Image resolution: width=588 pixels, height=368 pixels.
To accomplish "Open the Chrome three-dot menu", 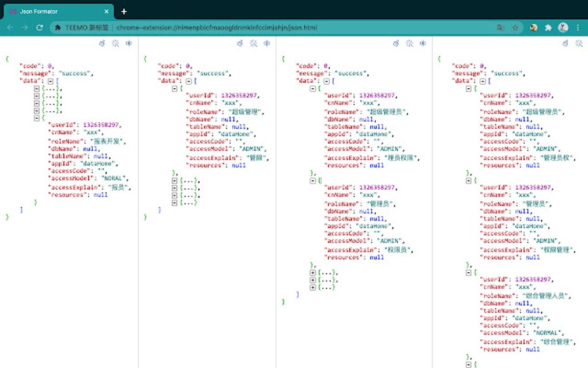I will (578, 27).
